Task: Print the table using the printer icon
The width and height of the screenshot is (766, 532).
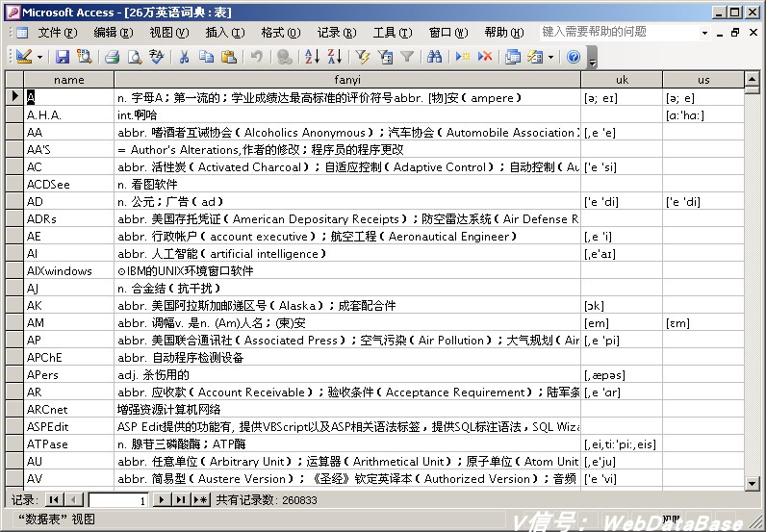Action: coord(113,57)
